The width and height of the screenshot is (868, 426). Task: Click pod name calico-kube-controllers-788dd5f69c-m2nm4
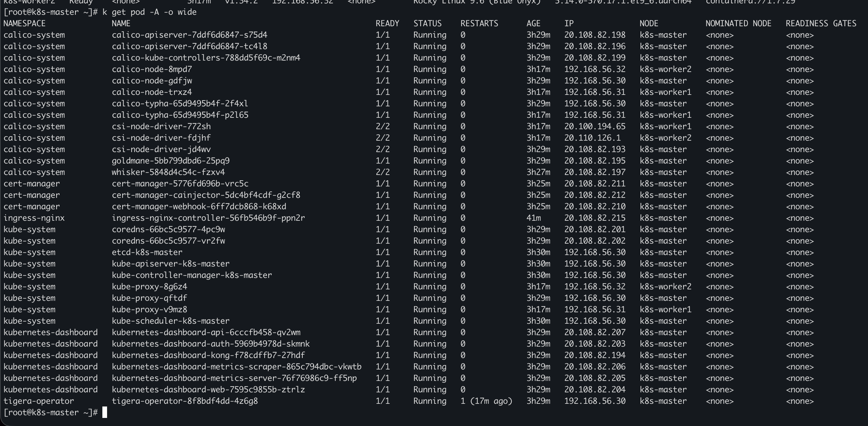point(206,58)
